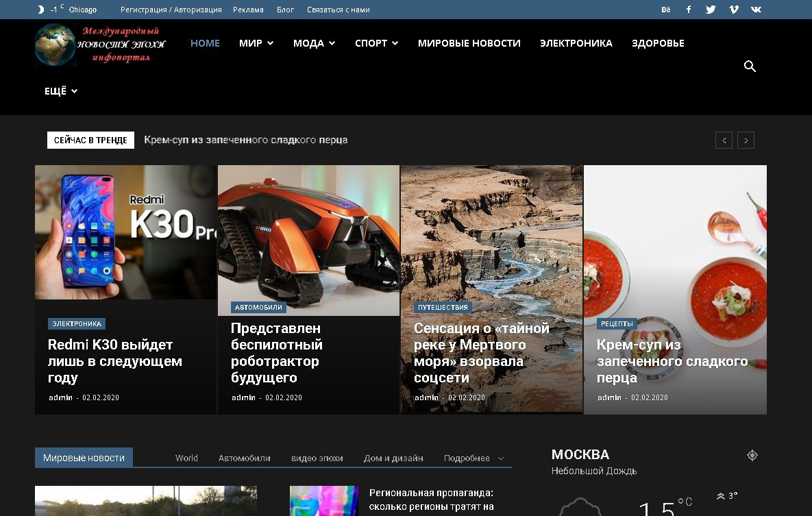Viewport: 812px width, 516px height.
Task: Open the Twitter social link
Action: [x=711, y=10]
